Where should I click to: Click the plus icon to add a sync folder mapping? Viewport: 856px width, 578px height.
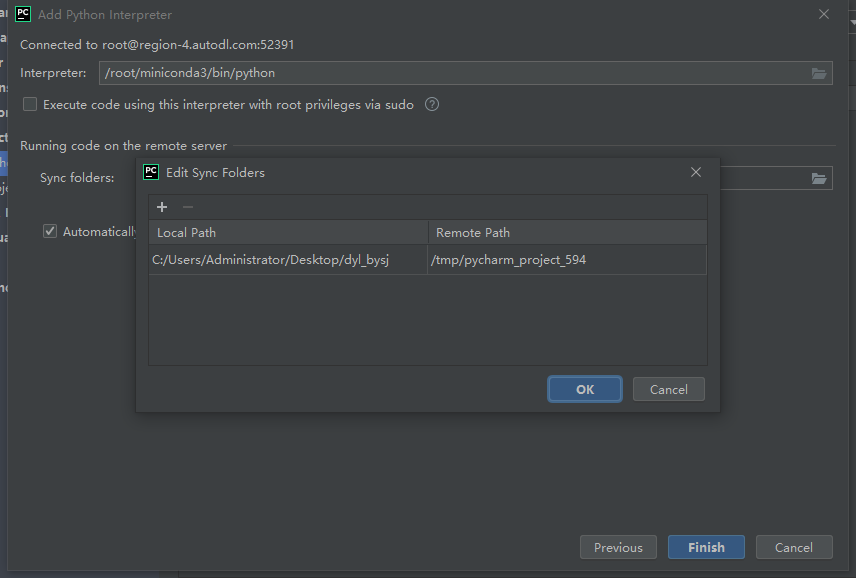pos(162,207)
